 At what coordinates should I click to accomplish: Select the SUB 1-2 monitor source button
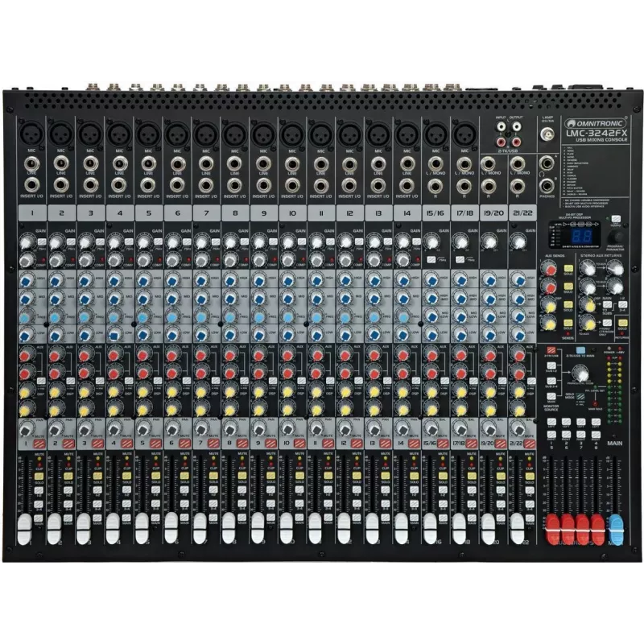click(x=551, y=365)
